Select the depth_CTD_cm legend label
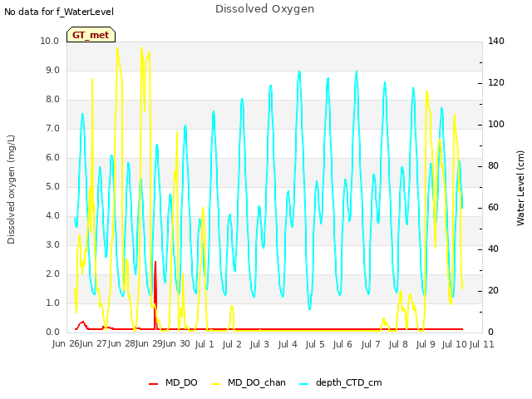 (349, 382)
